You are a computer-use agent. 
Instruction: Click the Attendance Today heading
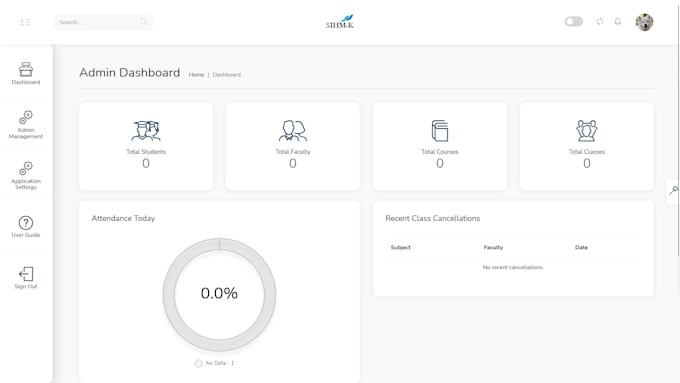pyautogui.click(x=123, y=218)
